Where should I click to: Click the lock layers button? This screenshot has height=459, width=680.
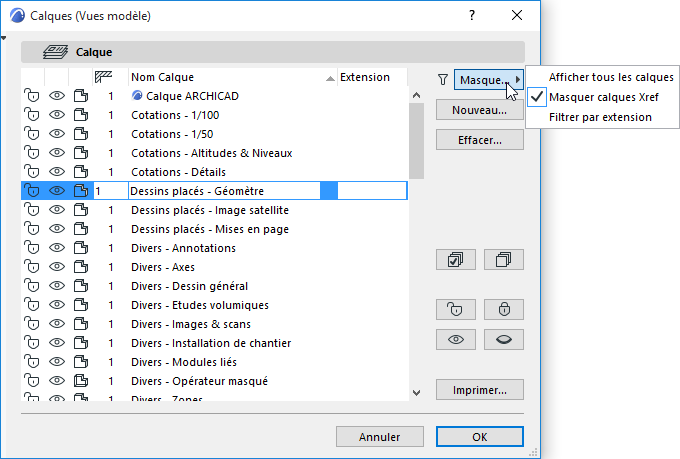tap(503, 309)
